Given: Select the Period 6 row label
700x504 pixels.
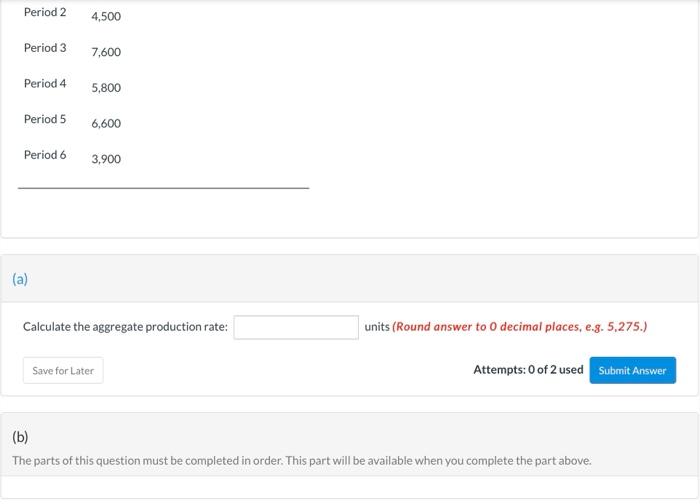Looking at the screenshot, I should pyautogui.click(x=45, y=155).
